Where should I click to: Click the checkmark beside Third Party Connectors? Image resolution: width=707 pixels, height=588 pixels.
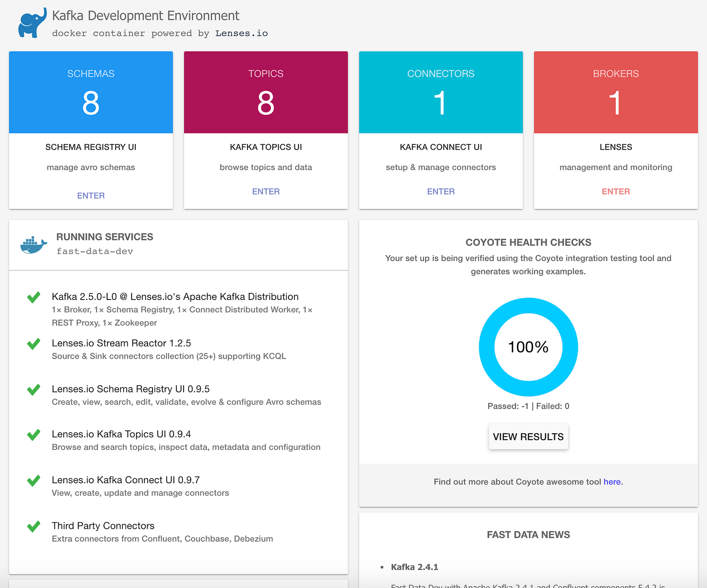(34, 527)
